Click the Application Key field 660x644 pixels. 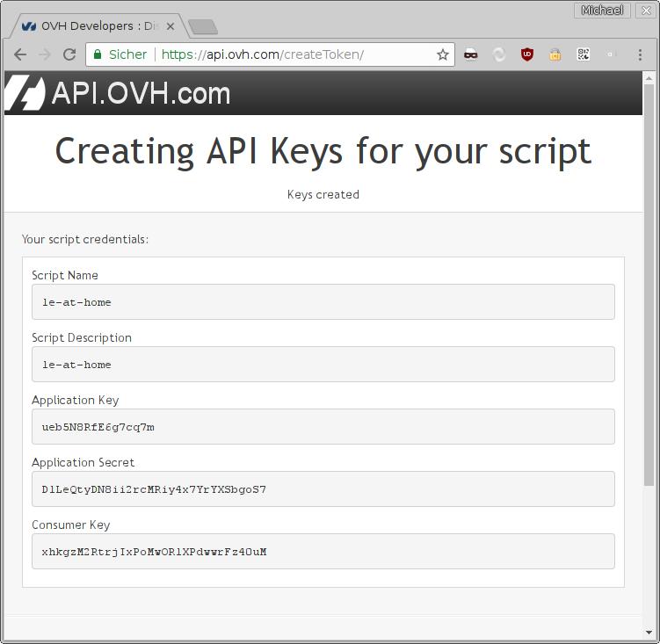pyautogui.click(x=323, y=426)
